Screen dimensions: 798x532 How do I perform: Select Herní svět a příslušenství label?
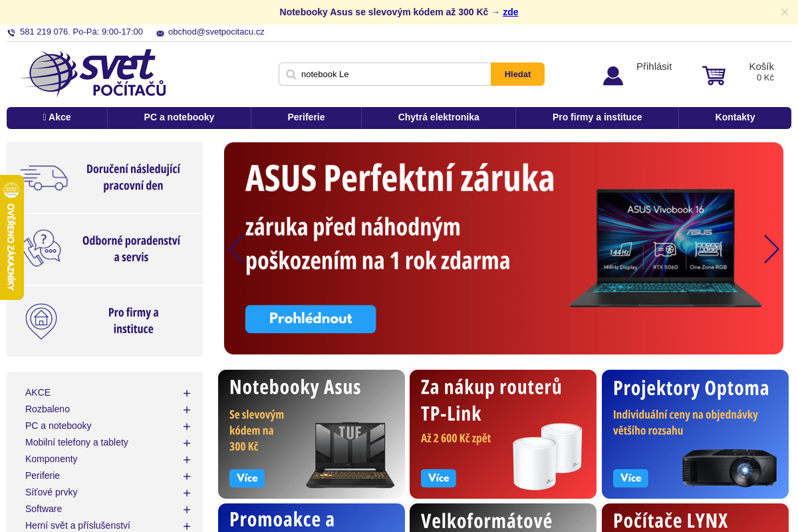point(78,526)
